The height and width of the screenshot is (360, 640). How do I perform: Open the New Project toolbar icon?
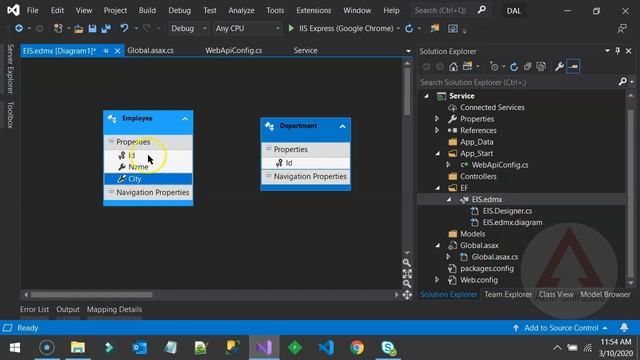58,28
